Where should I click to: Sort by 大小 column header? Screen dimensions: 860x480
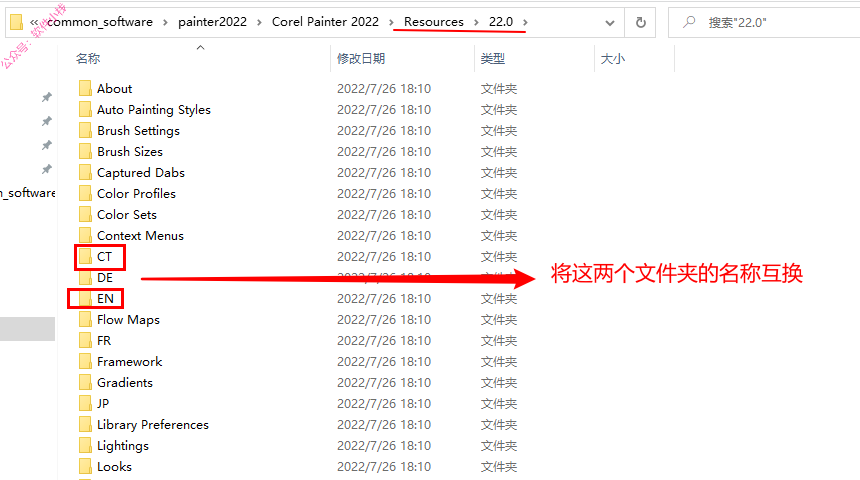[x=613, y=59]
